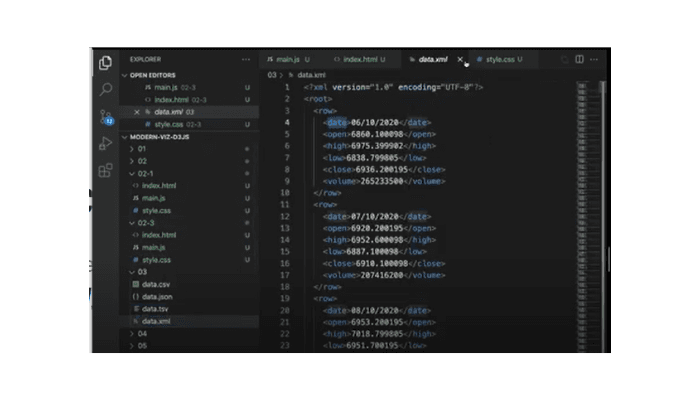Click the editor minimap
The image size is (700, 400).
click(x=587, y=217)
